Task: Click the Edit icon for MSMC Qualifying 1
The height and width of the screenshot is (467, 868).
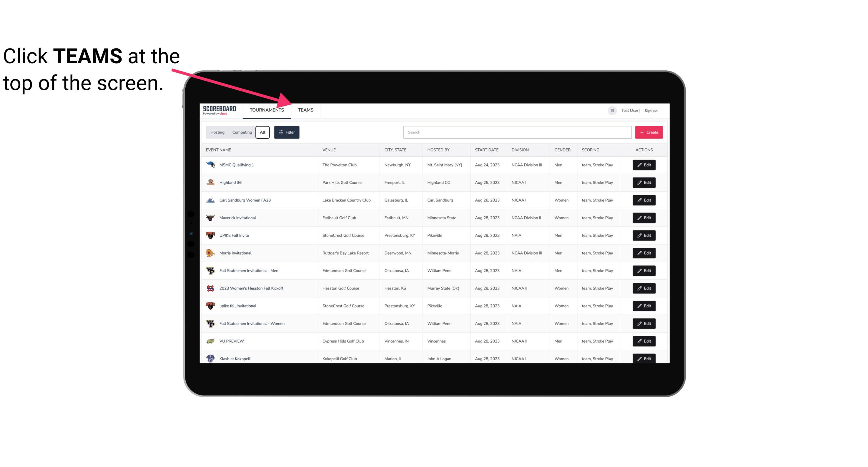Action: point(644,165)
